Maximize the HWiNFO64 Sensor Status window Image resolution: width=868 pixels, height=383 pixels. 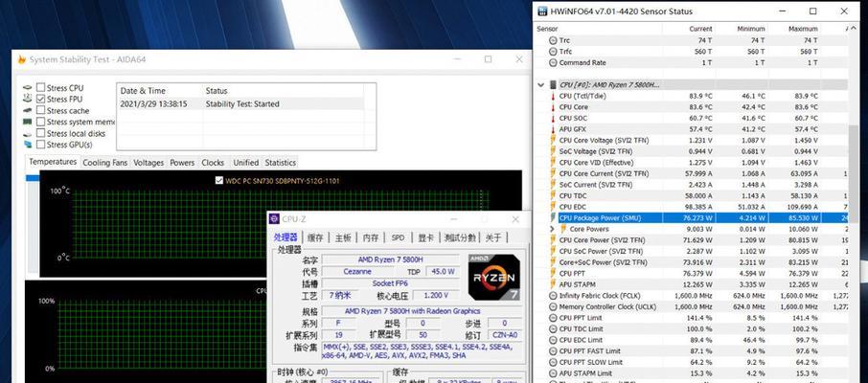click(813, 11)
